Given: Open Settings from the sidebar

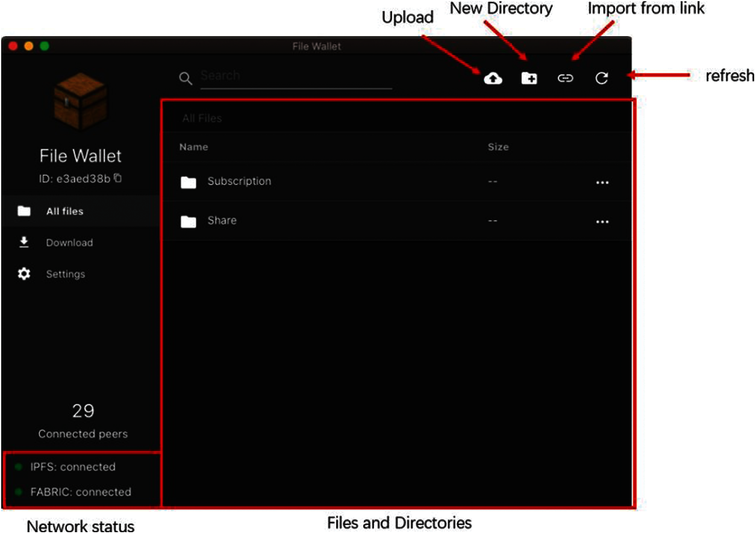Looking at the screenshot, I should pos(65,274).
